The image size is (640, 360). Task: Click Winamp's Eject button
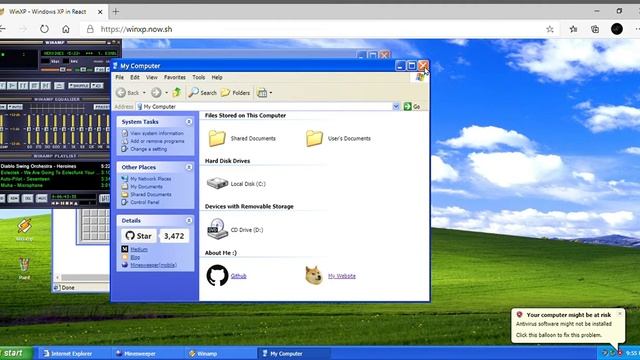pos(59,86)
